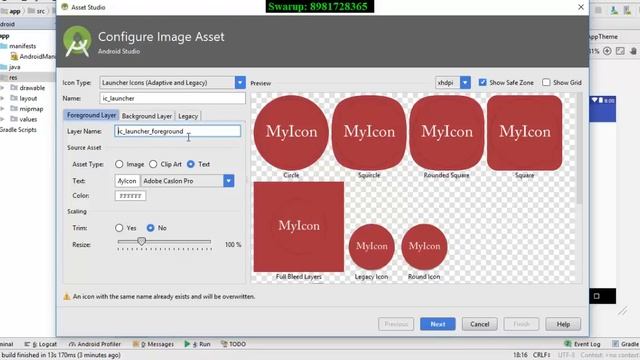Click the Full Bleed Layers preview
Screen dimensions: 640x360
pyautogui.click(x=299, y=227)
